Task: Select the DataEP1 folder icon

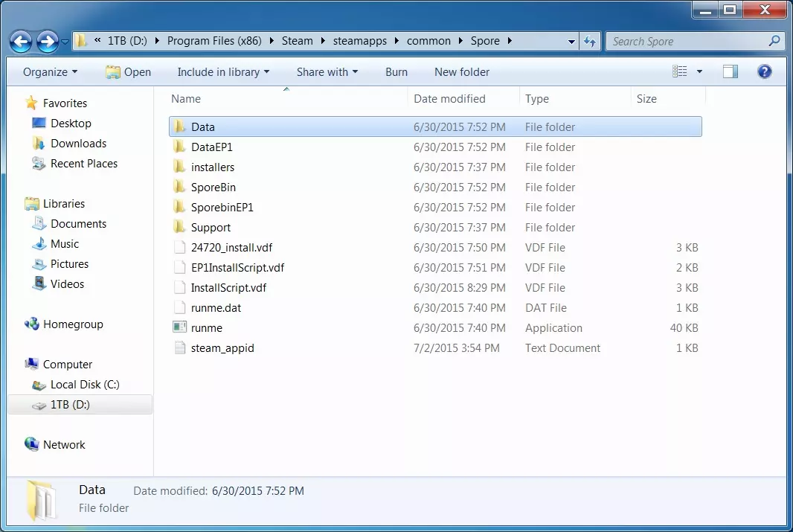Action: pos(179,147)
